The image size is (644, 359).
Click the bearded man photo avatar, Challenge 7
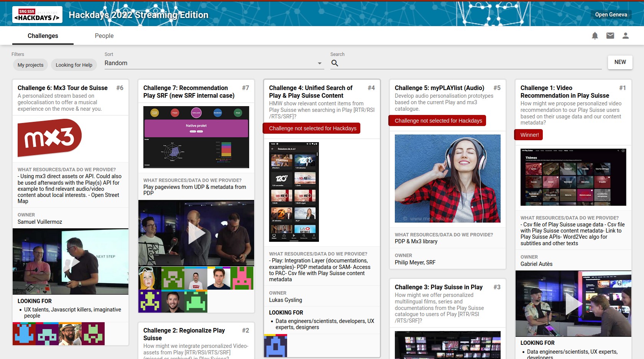[173, 301]
